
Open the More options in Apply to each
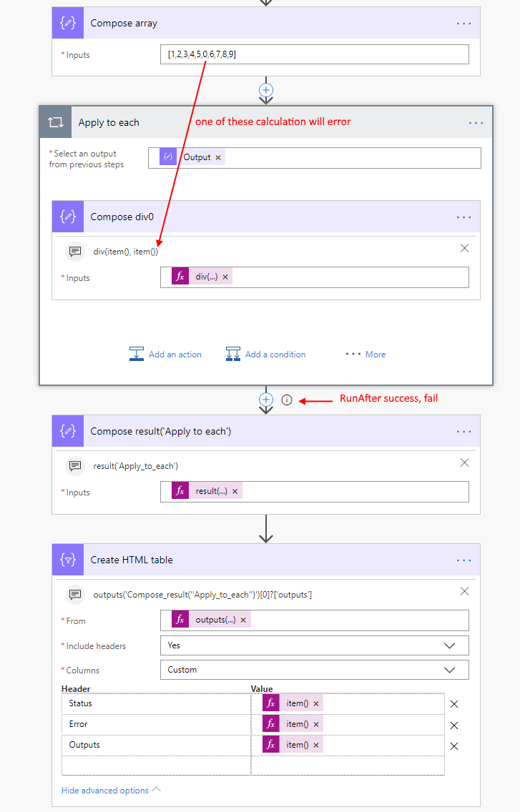coord(366,354)
